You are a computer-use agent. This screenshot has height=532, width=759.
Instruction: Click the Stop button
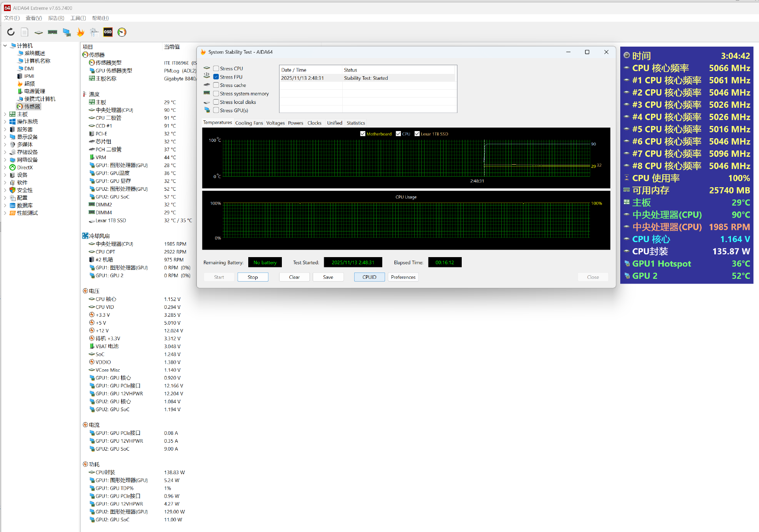(x=253, y=277)
